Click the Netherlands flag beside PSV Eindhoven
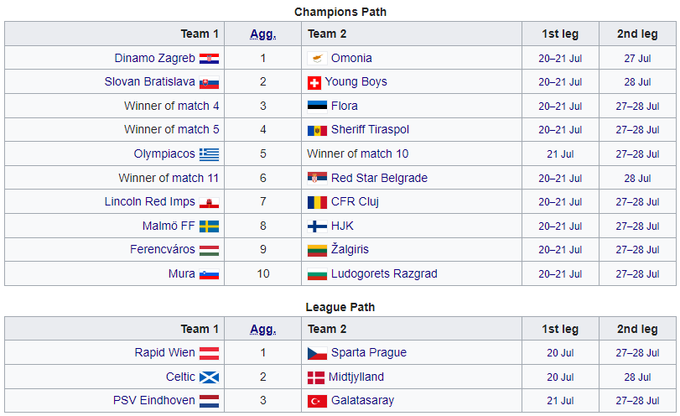Viewport: 680px width, 416px height. [x=209, y=401]
